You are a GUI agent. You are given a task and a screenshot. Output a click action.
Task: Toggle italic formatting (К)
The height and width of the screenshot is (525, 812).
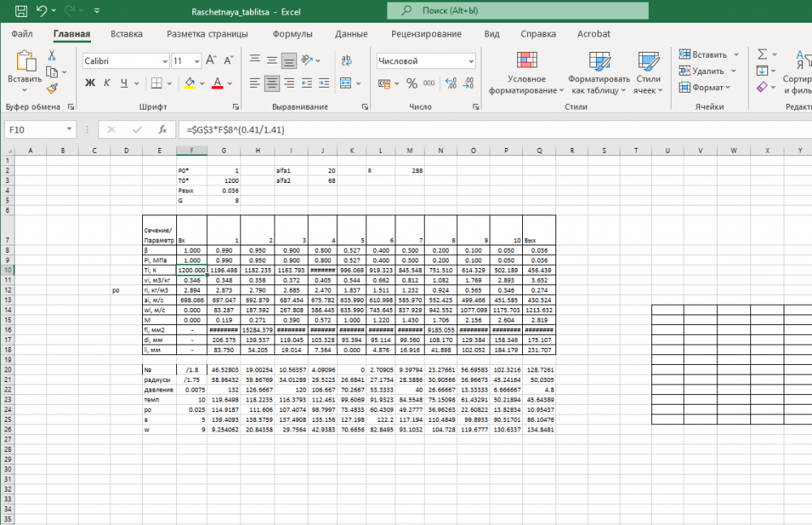107,83
